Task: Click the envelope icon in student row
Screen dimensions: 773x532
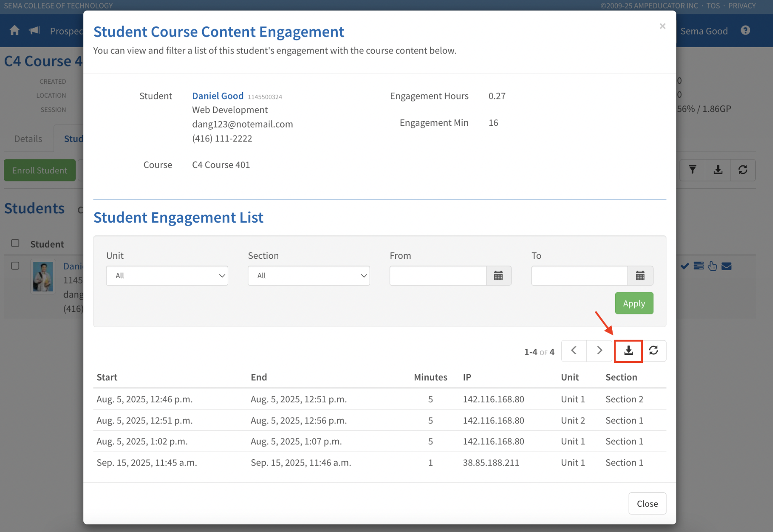Action: pos(726,266)
